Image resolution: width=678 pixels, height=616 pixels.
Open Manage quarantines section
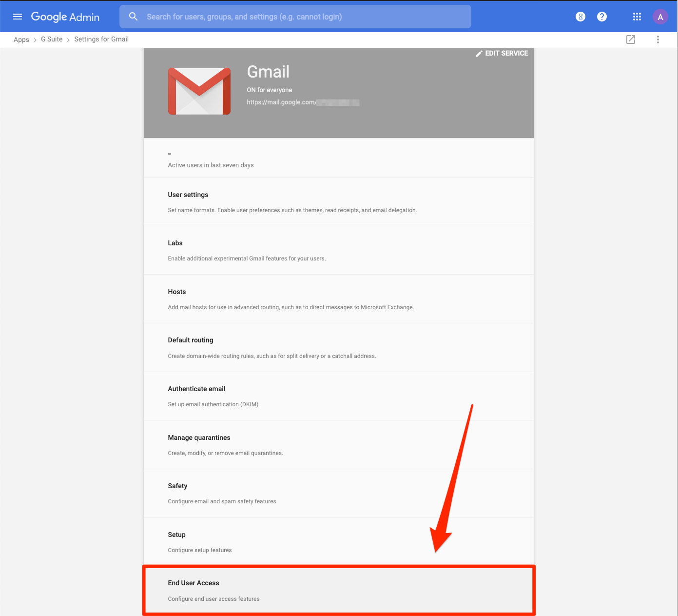(339, 445)
